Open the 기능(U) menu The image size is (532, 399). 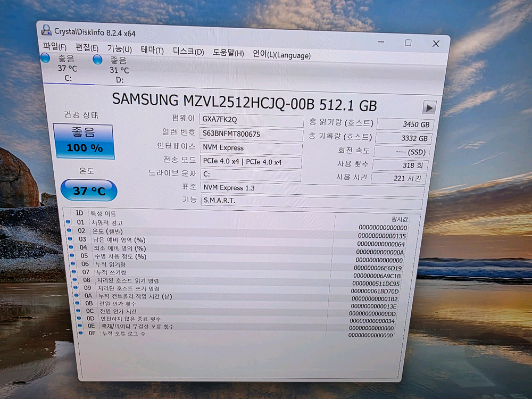click(119, 49)
